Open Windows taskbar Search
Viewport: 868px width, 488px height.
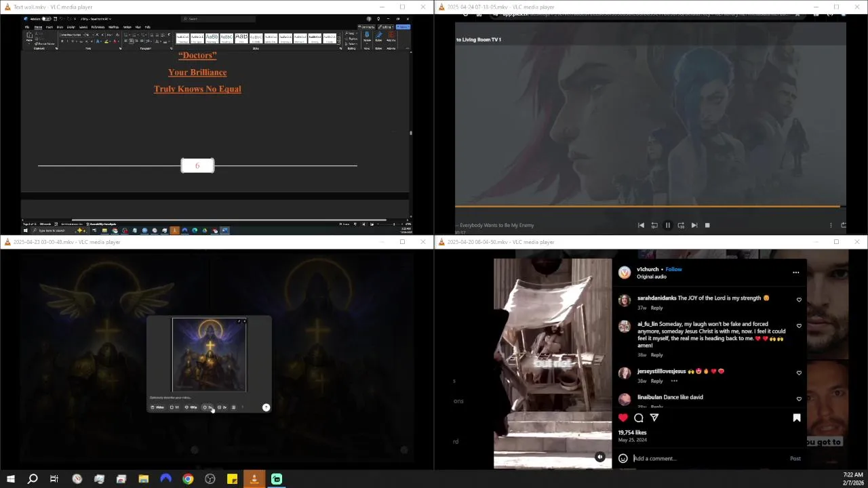32,479
